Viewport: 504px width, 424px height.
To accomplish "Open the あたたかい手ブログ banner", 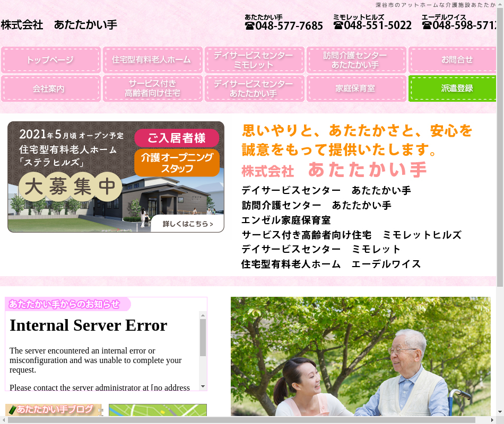I will tap(53, 410).
